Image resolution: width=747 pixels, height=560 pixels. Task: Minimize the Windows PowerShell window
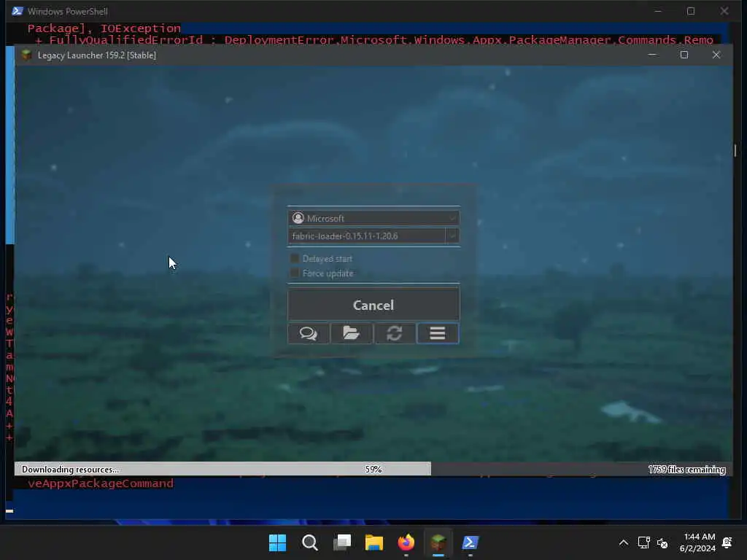658,11
